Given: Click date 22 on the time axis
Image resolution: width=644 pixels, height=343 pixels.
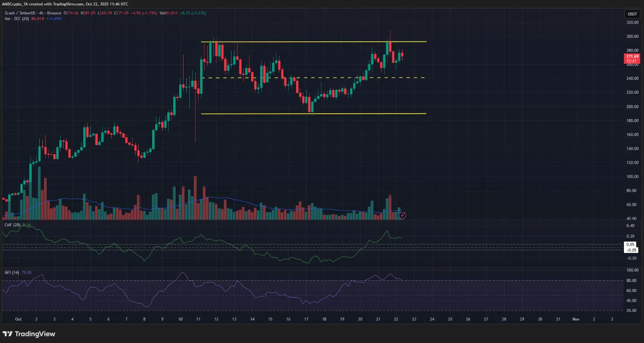Looking at the screenshot, I should pos(396,319).
